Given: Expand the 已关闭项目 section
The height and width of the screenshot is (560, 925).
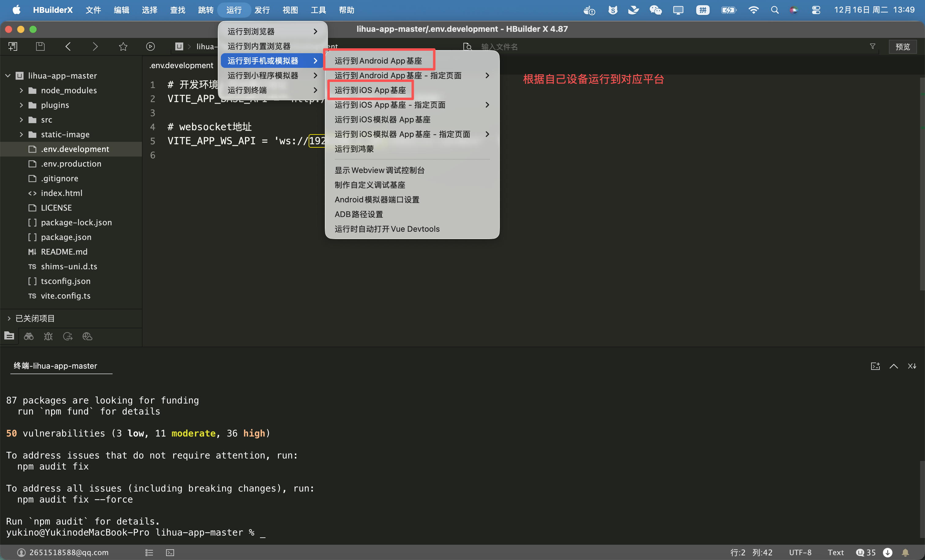Looking at the screenshot, I should tap(9, 319).
